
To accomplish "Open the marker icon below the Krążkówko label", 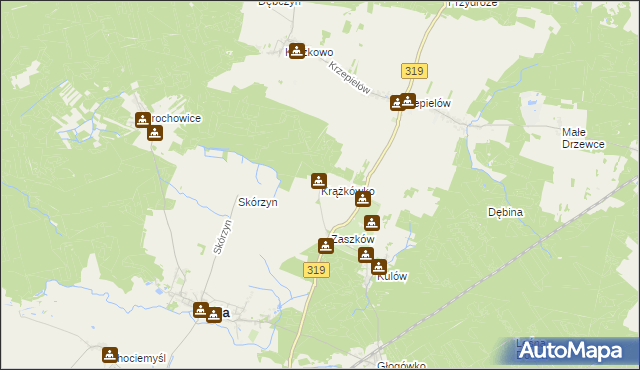I will (363, 199).
